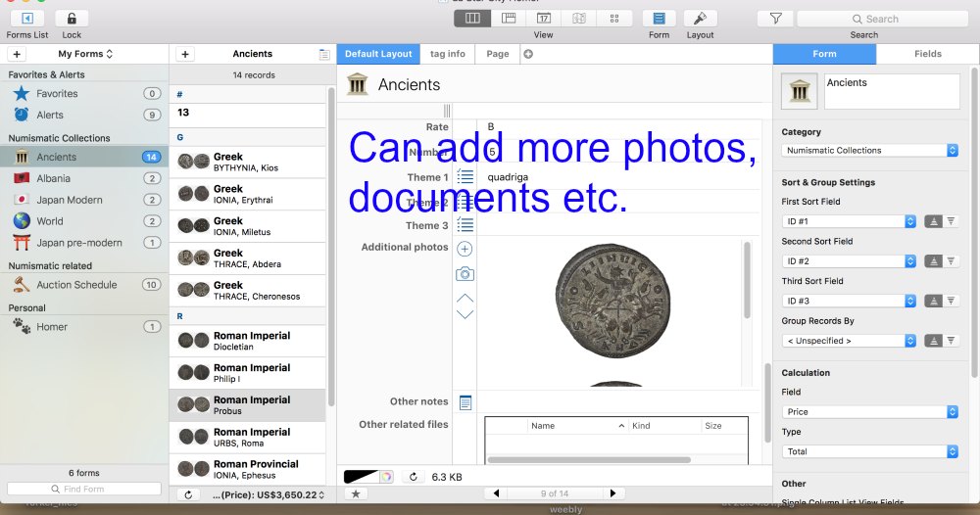980x515 pixels.
Task: Toggle descending sort for Third Sort Field
Action: [x=951, y=301]
